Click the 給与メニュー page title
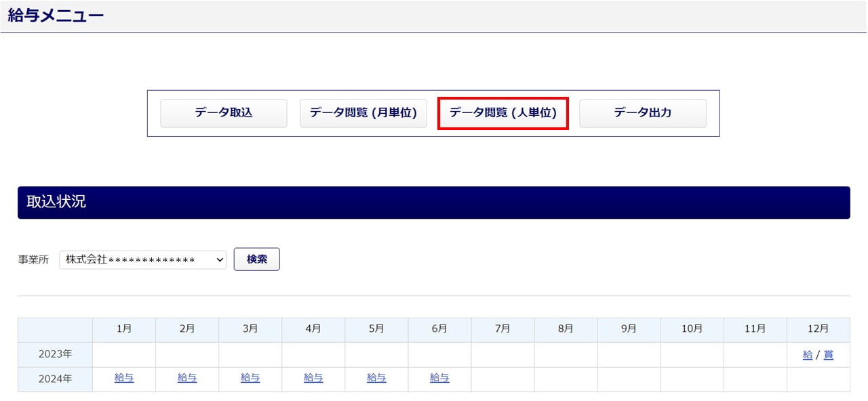Viewport: 868px width, 401px height. coord(56,16)
